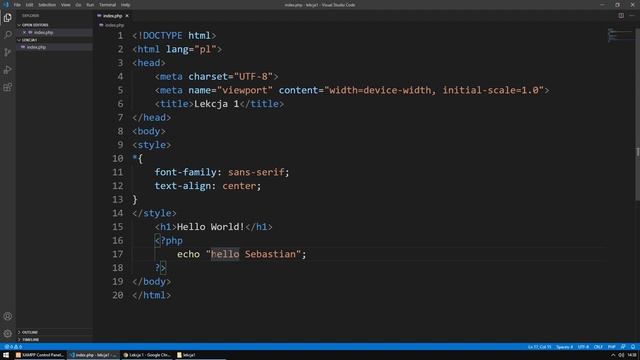Open the Explorer view in activity bar
640x360 pixels.
pos(7,18)
